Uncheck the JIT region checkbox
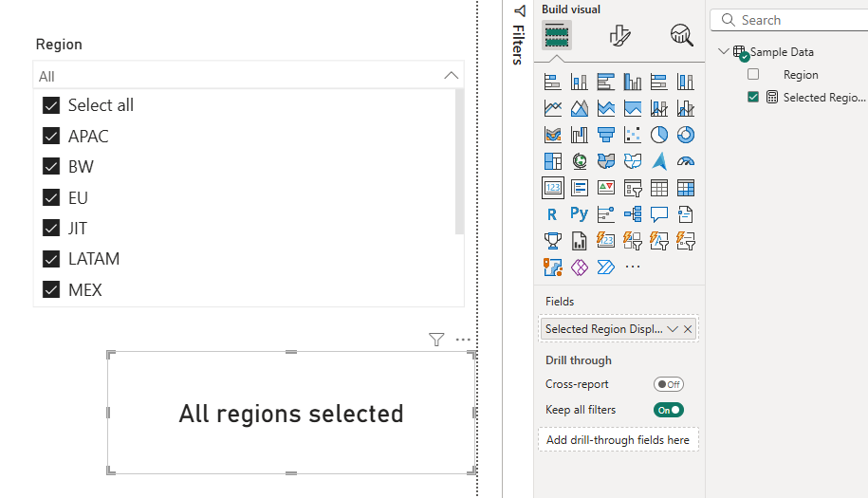This screenshot has width=868, height=498. (x=51, y=228)
